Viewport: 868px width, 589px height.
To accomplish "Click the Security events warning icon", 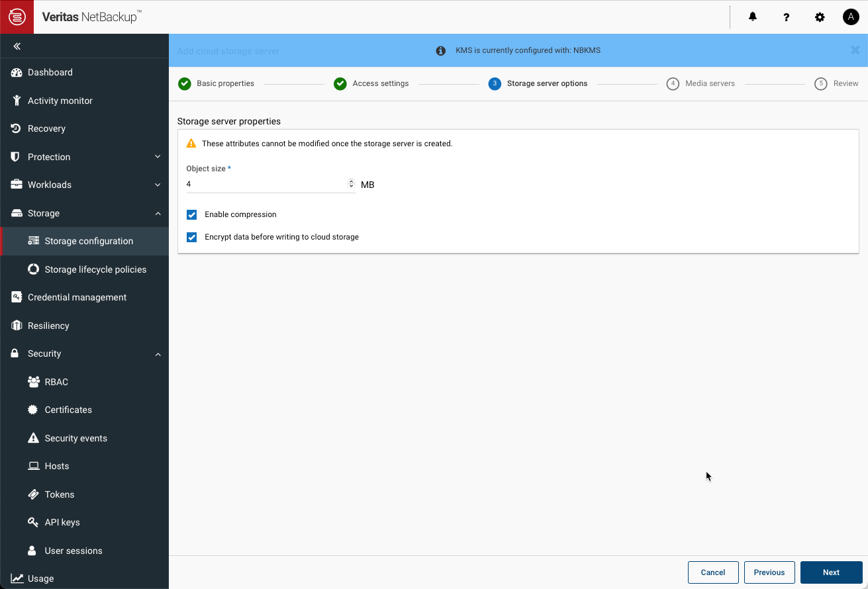I will tap(33, 438).
